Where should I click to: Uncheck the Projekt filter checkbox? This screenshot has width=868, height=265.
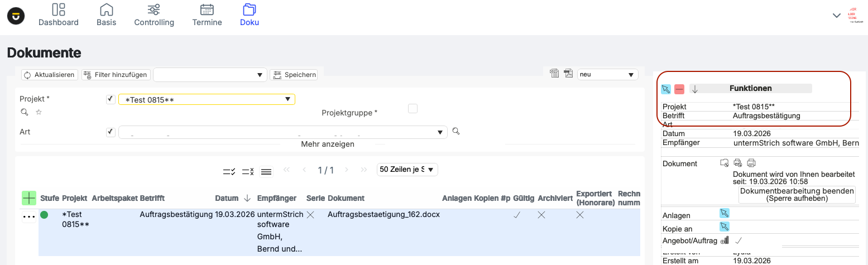(x=111, y=99)
